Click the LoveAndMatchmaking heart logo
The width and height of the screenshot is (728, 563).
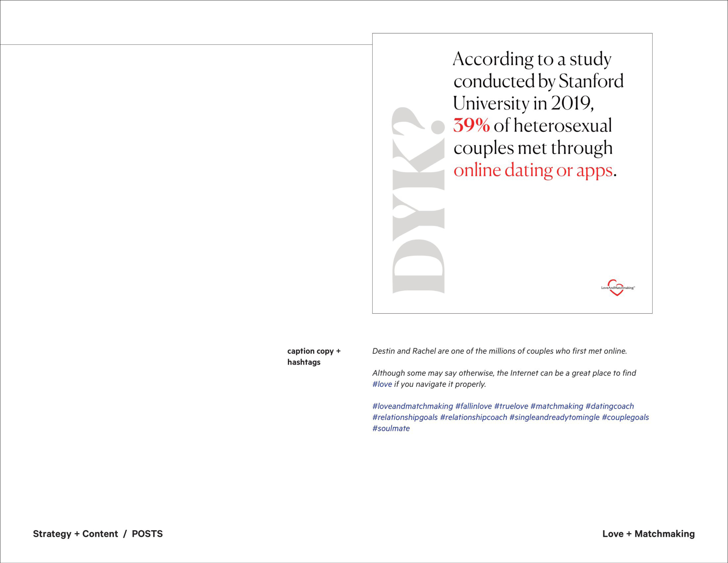coord(617,287)
